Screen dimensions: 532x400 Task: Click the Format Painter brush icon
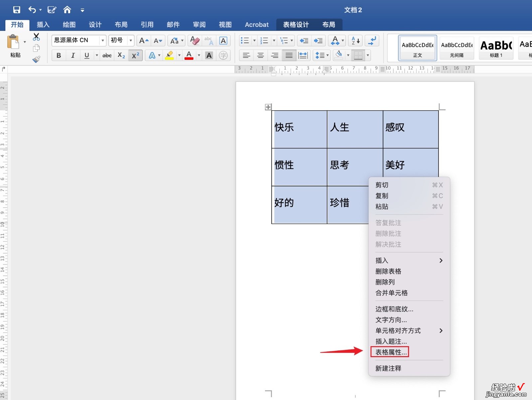point(36,59)
